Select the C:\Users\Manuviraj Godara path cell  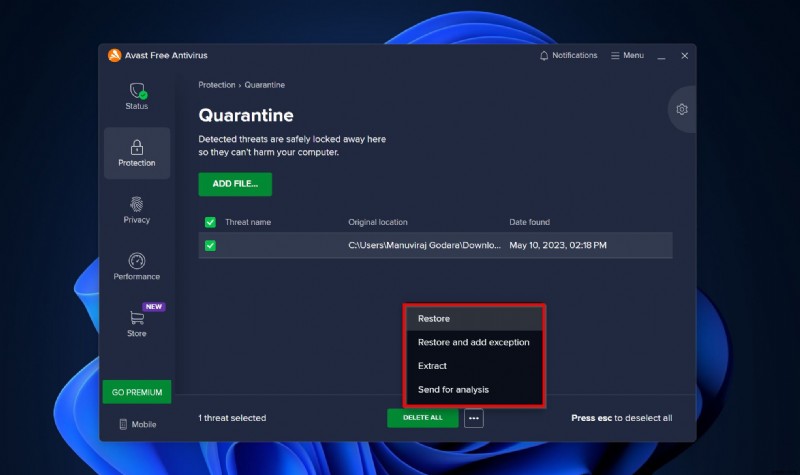[x=424, y=245]
